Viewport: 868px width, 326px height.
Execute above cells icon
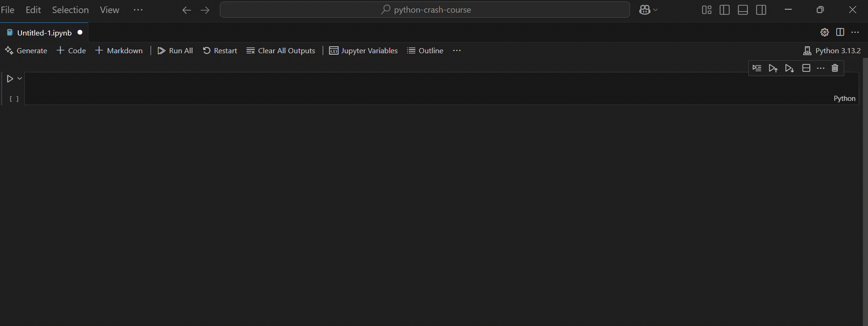(x=773, y=68)
